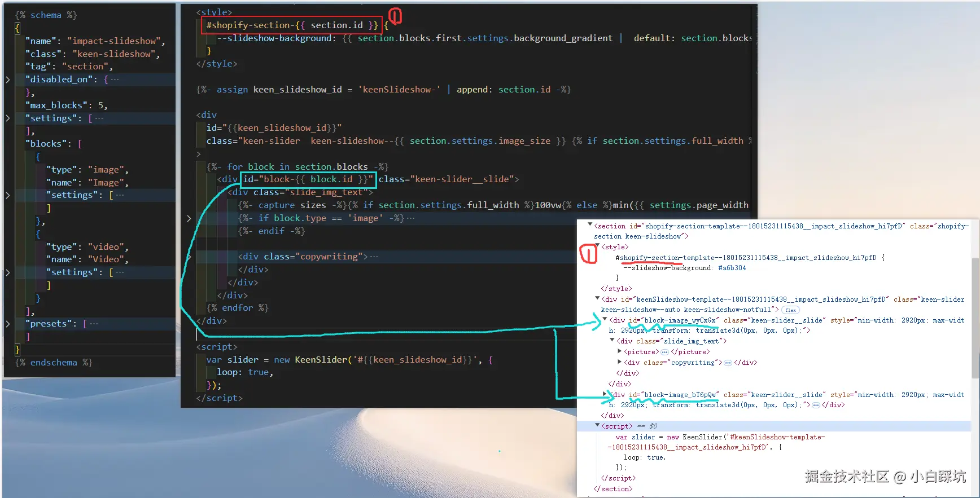Click the "type": "image" line
Viewport: 980px width, 498px height.
(x=88, y=170)
